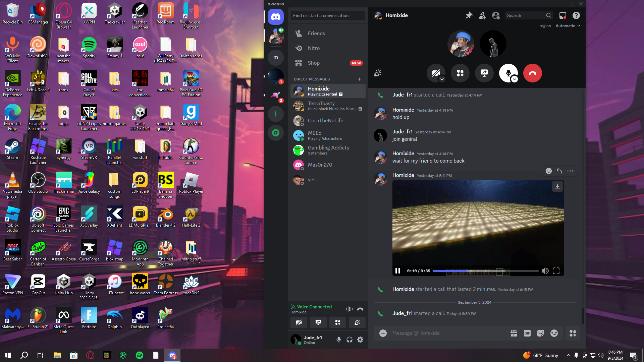Click the Create DM plus button
Screen dimensions: 644x362
click(360, 79)
